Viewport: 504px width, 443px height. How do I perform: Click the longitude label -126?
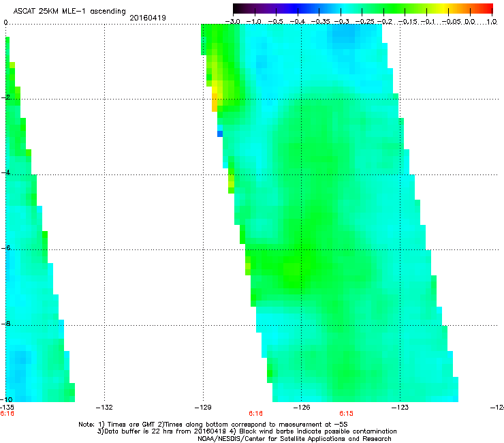pos(302,408)
